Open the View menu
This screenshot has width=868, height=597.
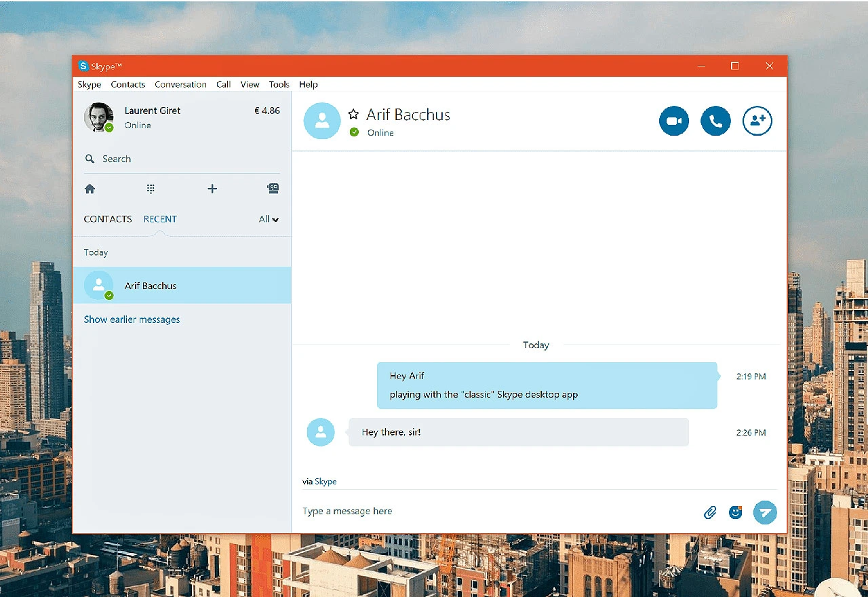(x=250, y=85)
